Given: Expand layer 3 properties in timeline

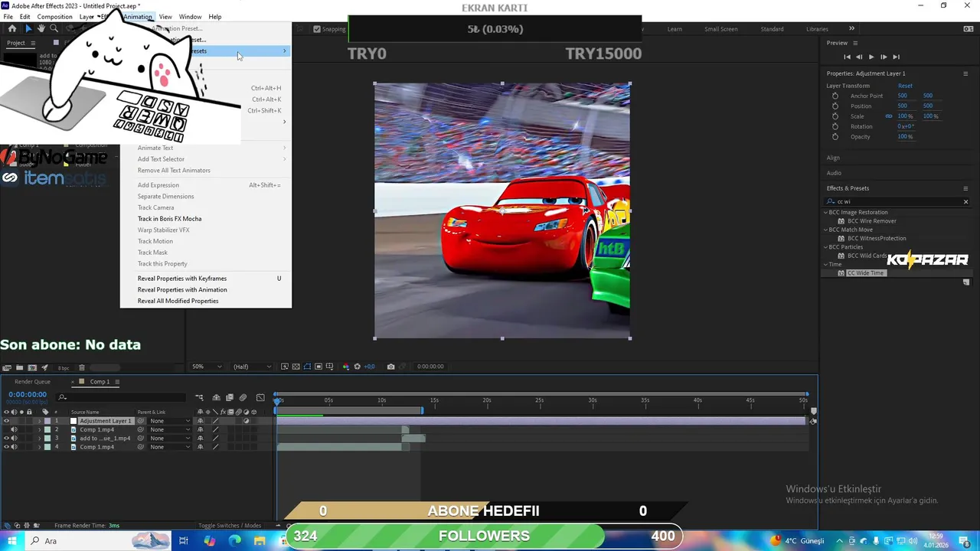Looking at the screenshot, I should pos(39,439).
